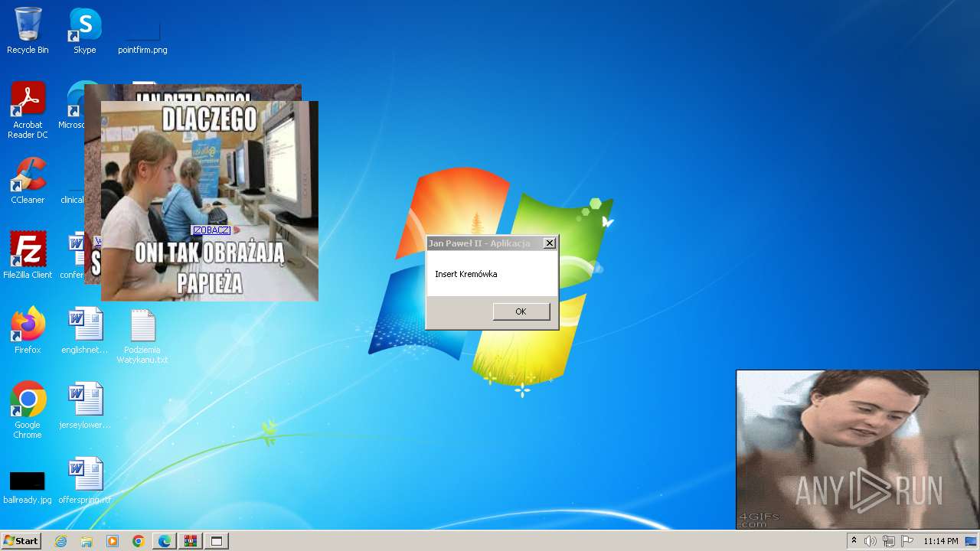Image resolution: width=980 pixels, height=551 pixels.
Task: Switch to the application window taskbar button
Action: pyautogui.click(x=217, y=541)
